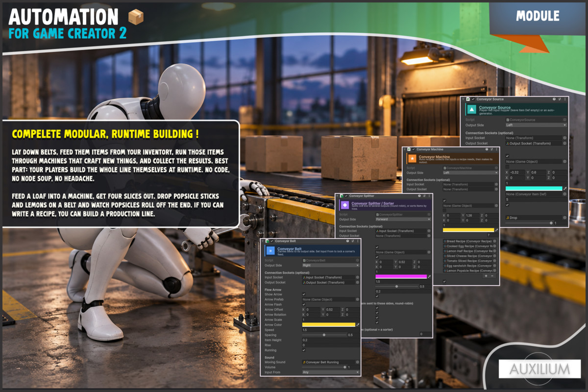Toggle the Running checkbox on Conveyor Belt
588x392 pixels.
pos(304,350)
